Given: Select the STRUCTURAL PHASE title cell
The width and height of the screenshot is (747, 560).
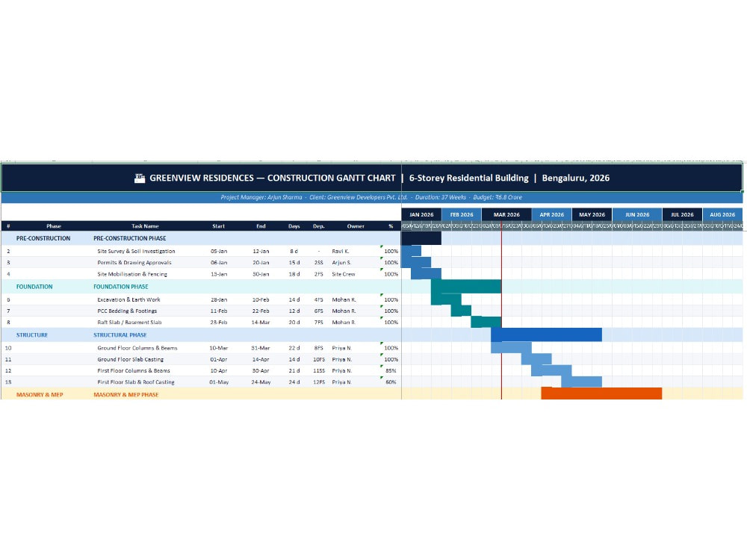Looking at the screenshot, I should click(120, 335).
